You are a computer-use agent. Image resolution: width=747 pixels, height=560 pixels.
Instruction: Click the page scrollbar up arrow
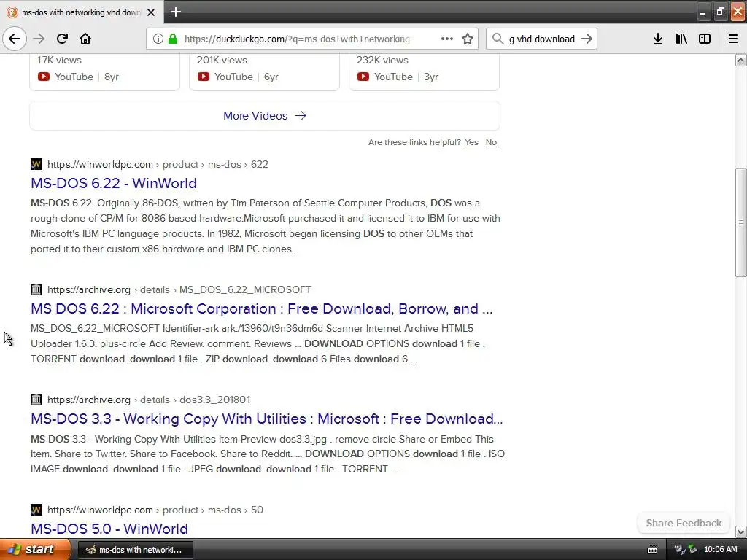741,60
